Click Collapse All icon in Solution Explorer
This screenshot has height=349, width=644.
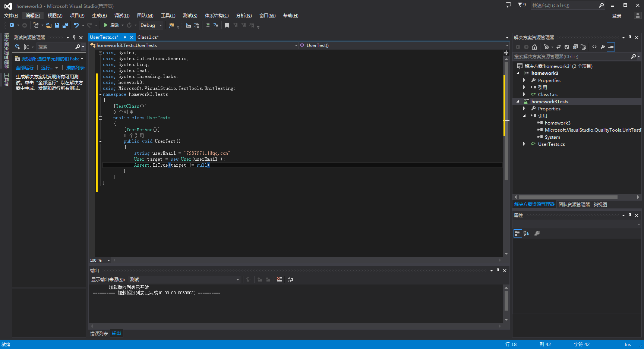pos(575,47)
